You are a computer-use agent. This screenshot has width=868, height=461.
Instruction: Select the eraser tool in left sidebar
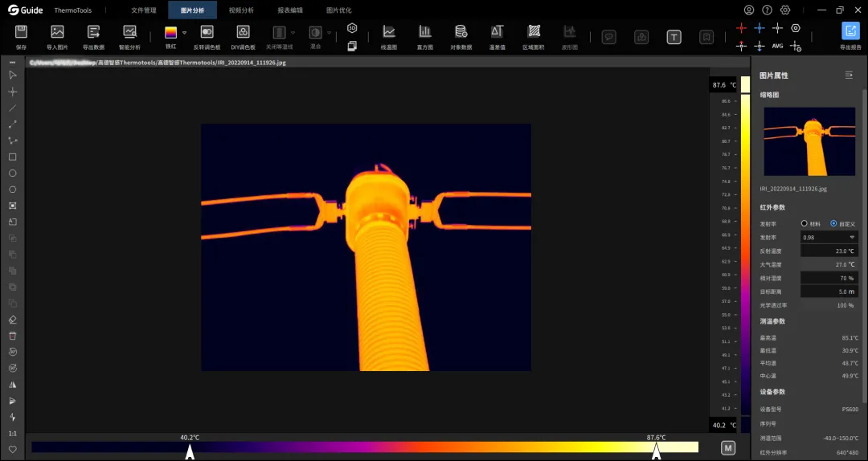coord(13,320)
